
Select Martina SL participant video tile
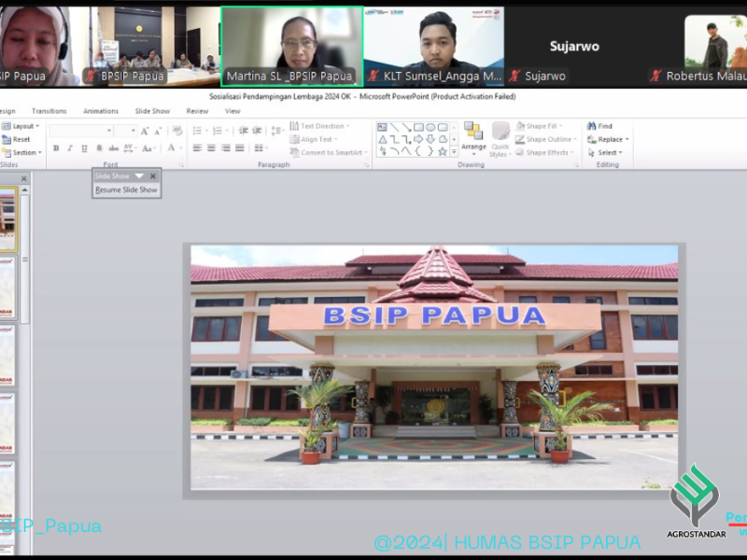(291, 47)
